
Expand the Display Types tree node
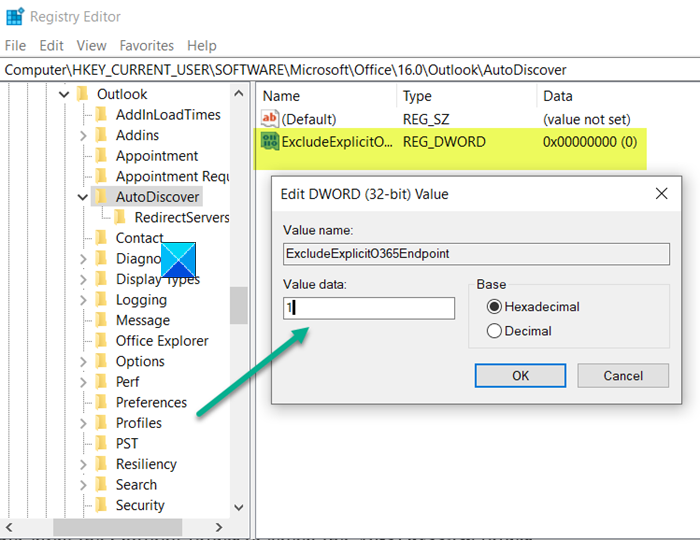(83, 279)
